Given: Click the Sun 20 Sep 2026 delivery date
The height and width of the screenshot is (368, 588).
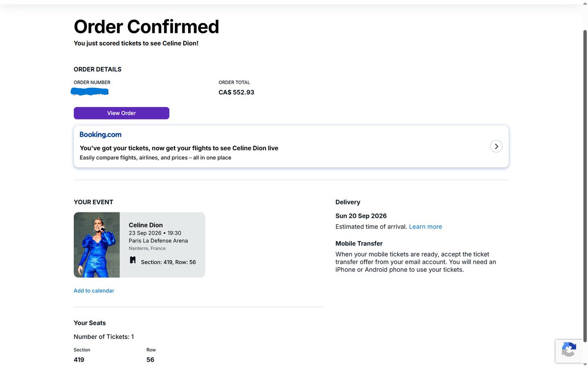Looking at the screenshot, I should (x=361, y=216).
